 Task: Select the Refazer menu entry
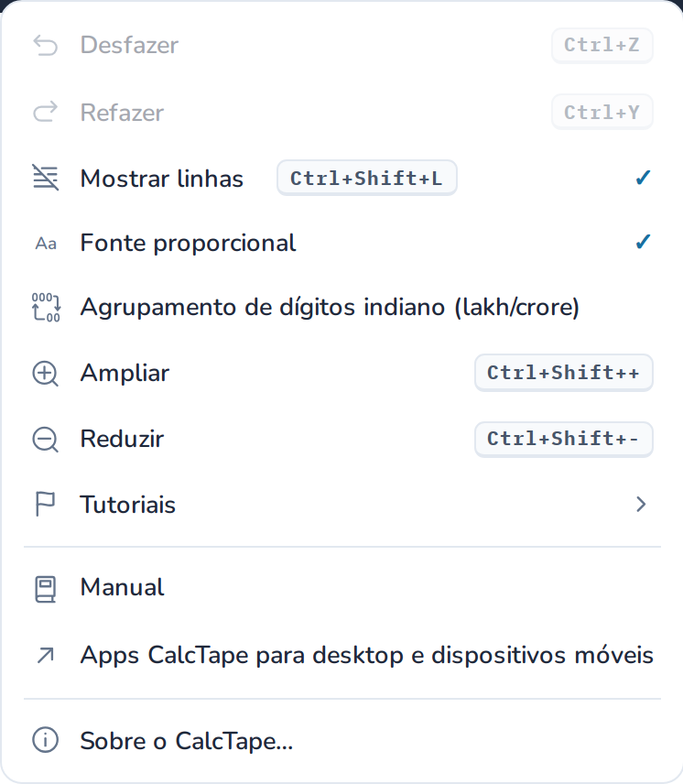click(341, 112)
